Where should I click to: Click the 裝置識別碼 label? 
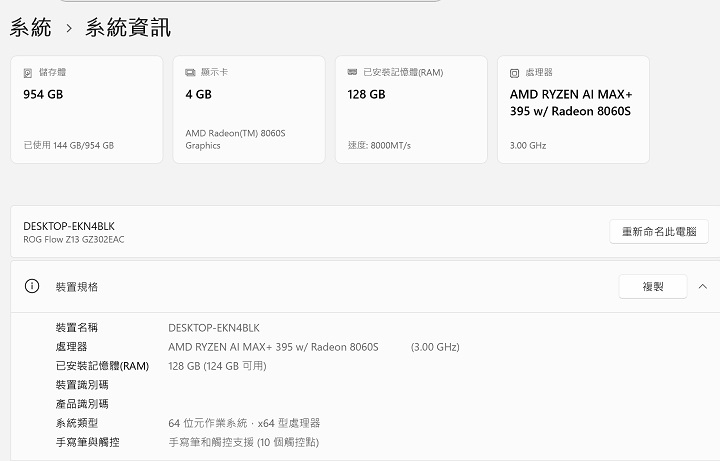click(x=82, y=385)
